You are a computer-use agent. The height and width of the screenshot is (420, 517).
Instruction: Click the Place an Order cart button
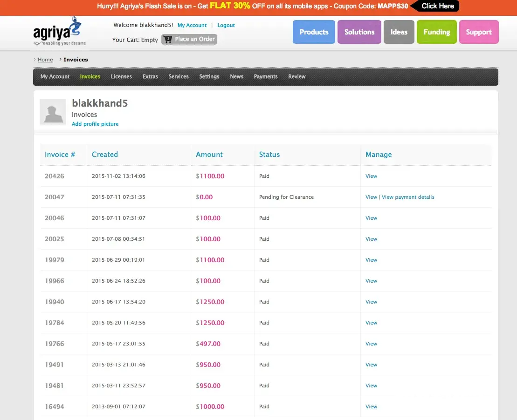(189, 40)
